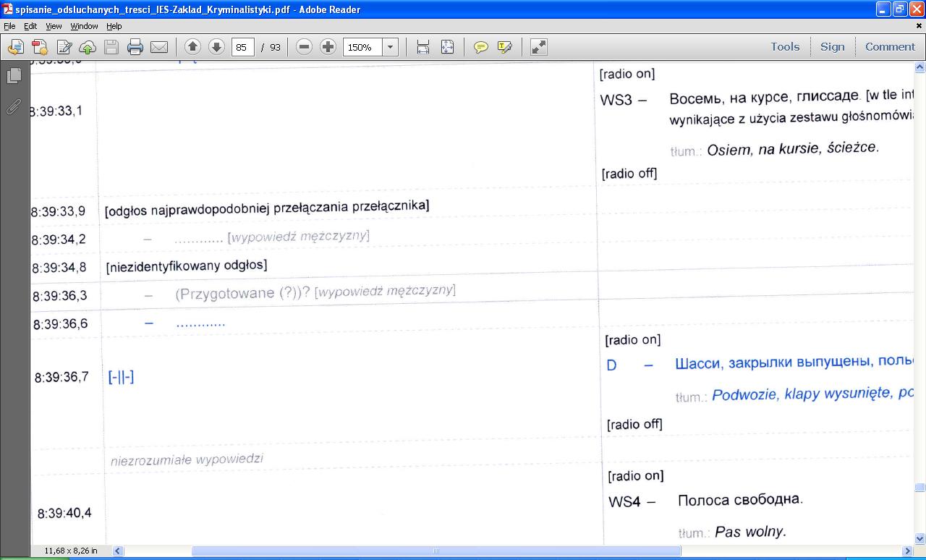Click the speaker label WS3

click(616, 100)
